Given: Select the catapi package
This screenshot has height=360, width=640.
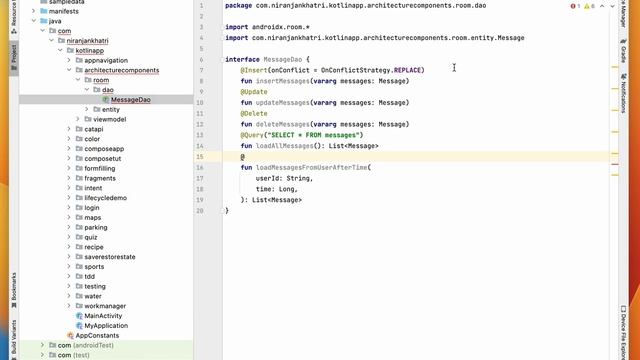Looking at the screenshot, I should (93, 129).
